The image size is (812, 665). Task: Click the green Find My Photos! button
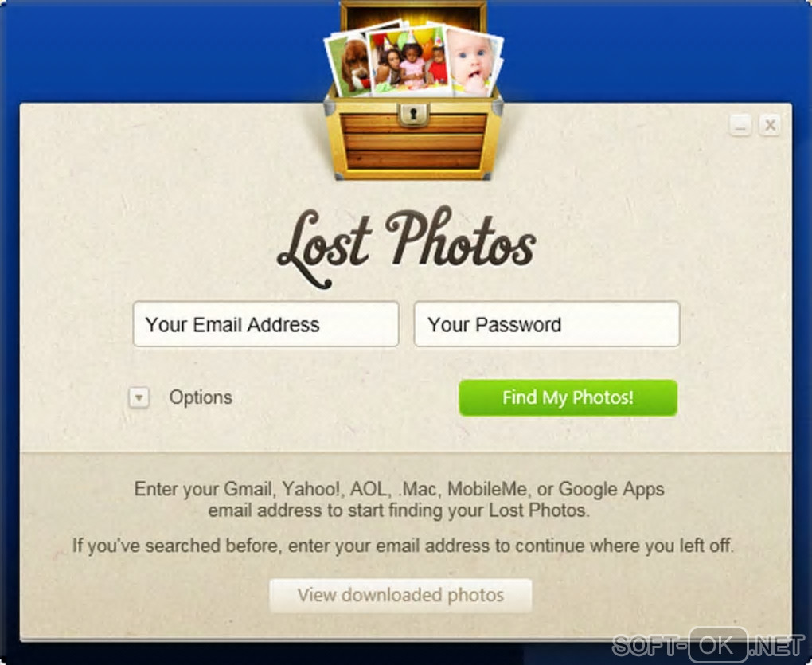(568, 397)
